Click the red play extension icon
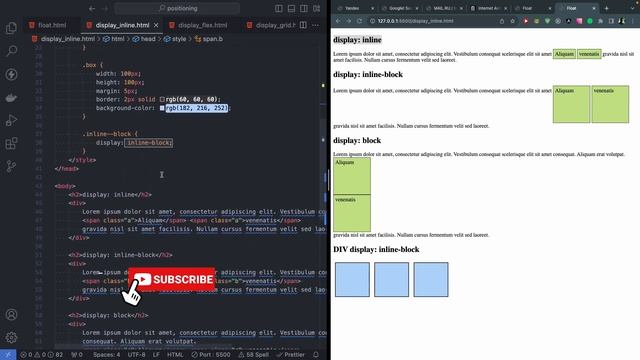The image size is (640, 360). coord(526,21)
